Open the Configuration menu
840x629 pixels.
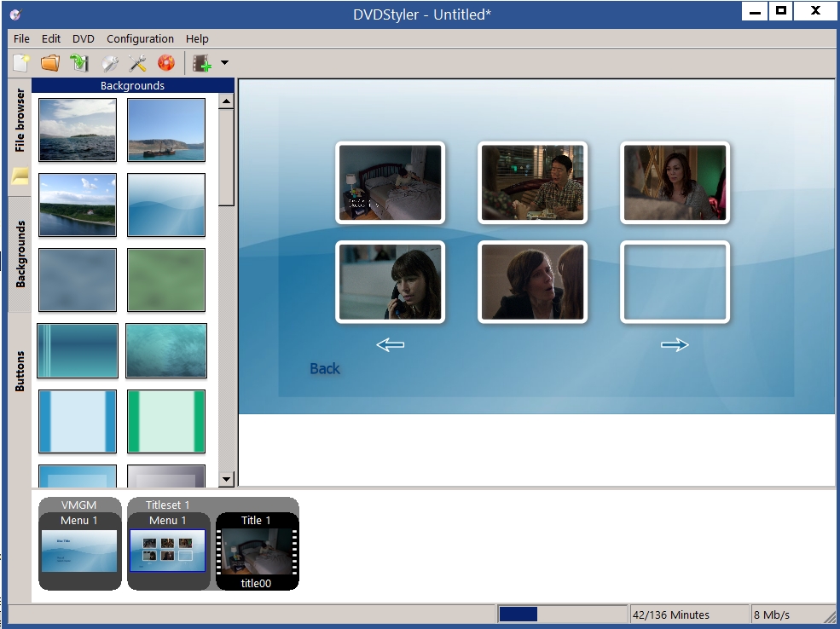[x=140, y=38]
